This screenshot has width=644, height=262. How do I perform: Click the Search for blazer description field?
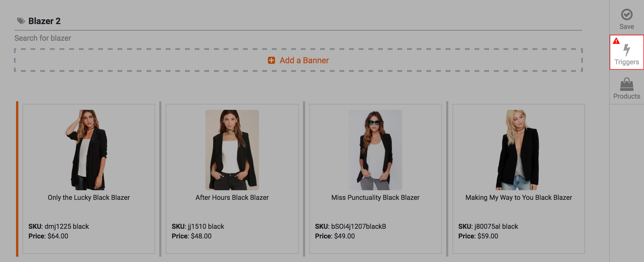[x=43, y=38]
